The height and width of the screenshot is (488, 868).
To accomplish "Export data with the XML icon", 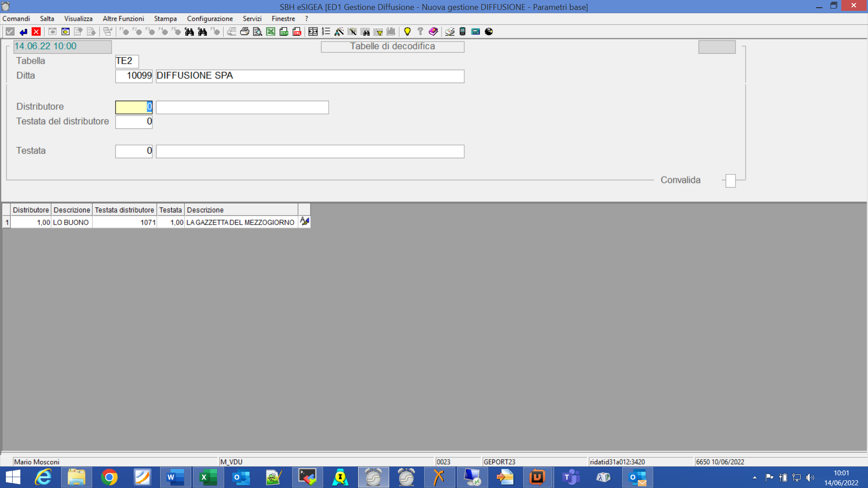I will tap(297, 32).
